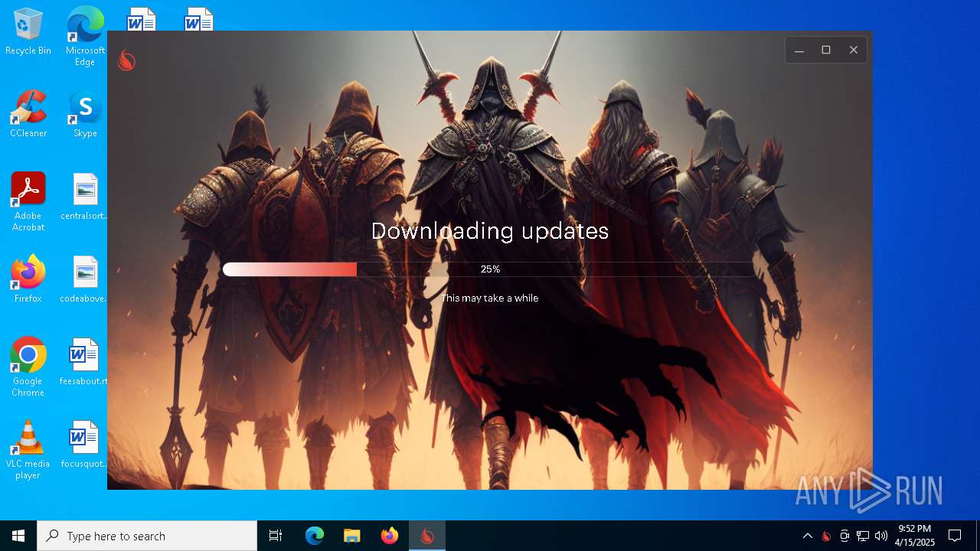The image size is (980, 551).
Task: Open the Skype desktop shortcut
Action: [x=85, y=114]
